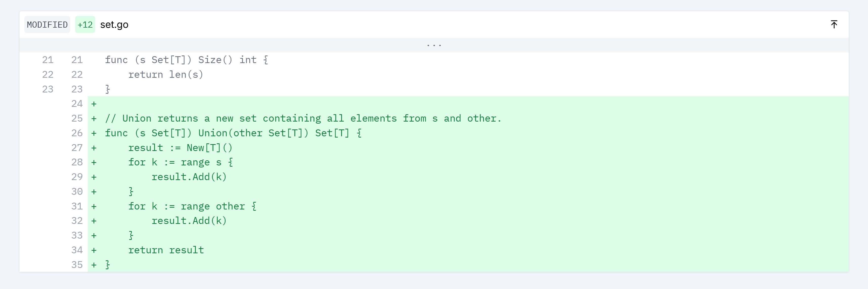Select new line number 31
868x289 pixels.
tap(77, 206)
